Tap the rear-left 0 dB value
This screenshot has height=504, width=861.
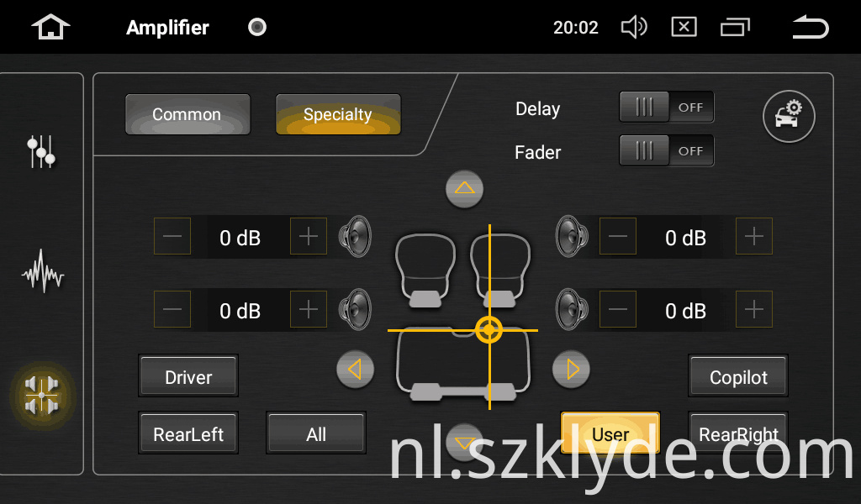(x=240, y=311)
